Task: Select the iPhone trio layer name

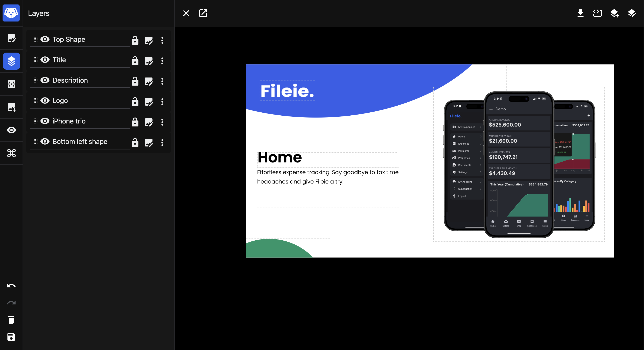Action: coord(69,121)
